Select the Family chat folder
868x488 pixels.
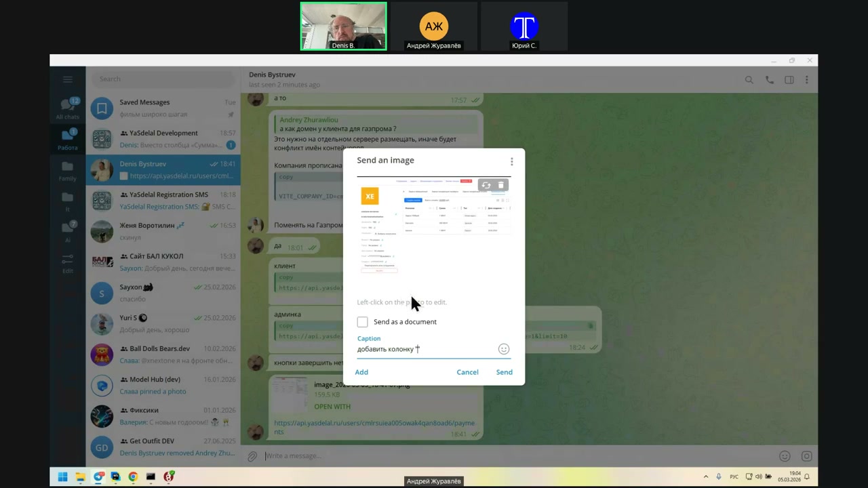click(x=67, y=170)
